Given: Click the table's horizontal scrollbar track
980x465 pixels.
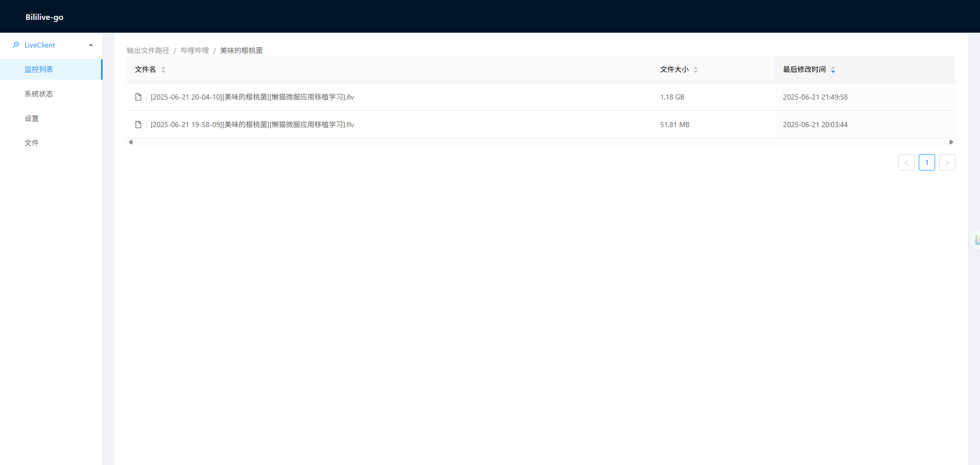Looking at the screenshot, I should 541,142.
